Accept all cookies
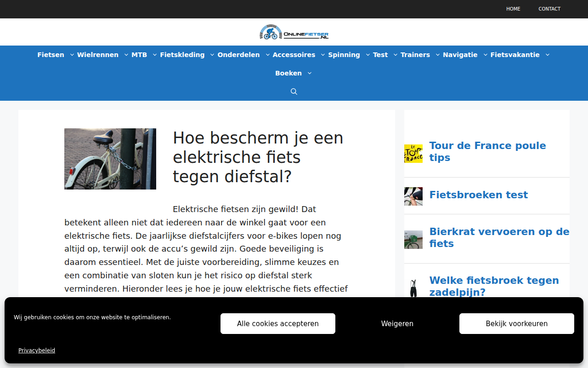This screenshot has width=588, height=368. 278,324
